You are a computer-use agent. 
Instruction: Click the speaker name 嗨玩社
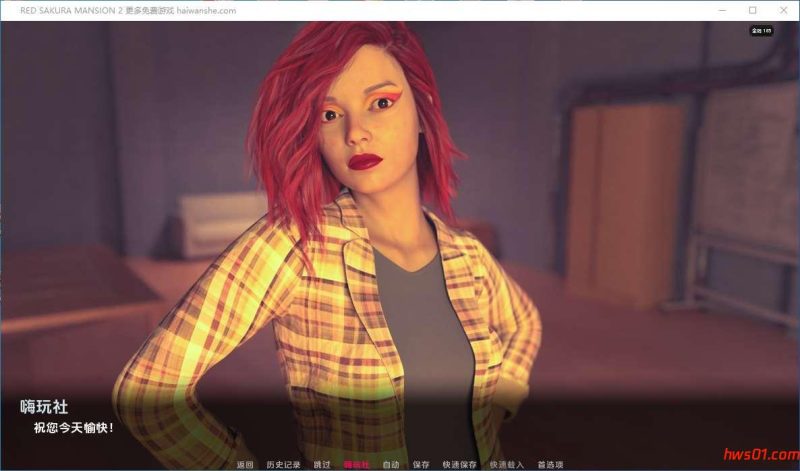pyautogui.click(x=44, y=407)
